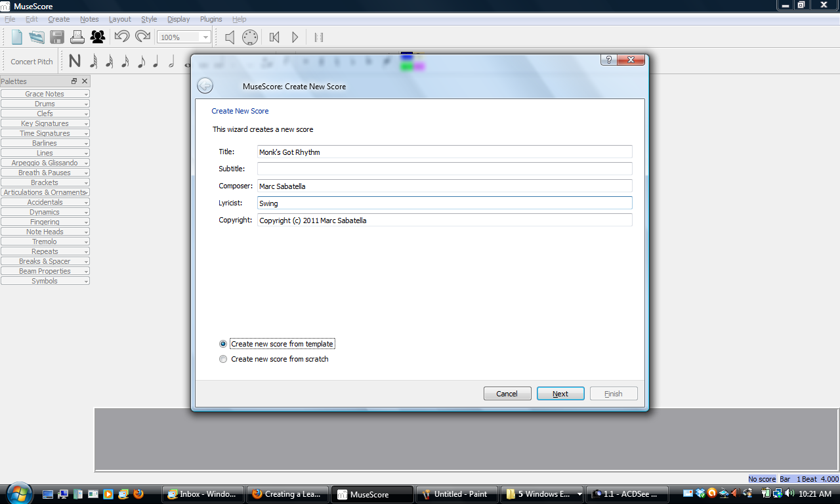Open Untitled - Paint taskbar button

pyautogui.click(x=457, y=494)
